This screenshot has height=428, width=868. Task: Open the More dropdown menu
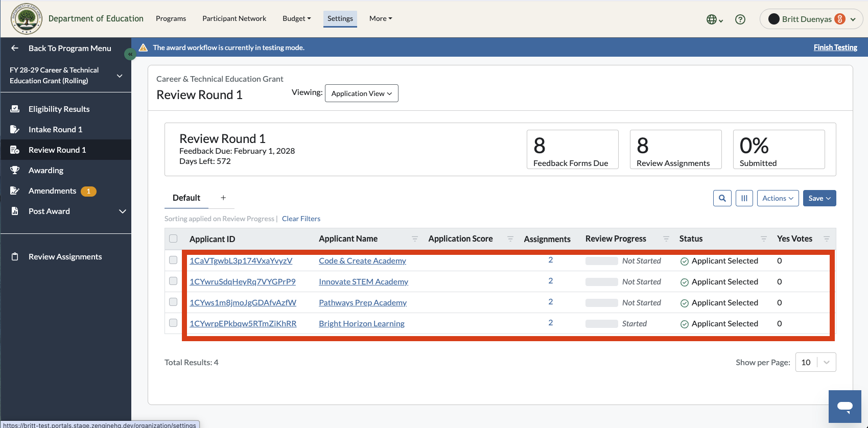click(x=381, y=18)
